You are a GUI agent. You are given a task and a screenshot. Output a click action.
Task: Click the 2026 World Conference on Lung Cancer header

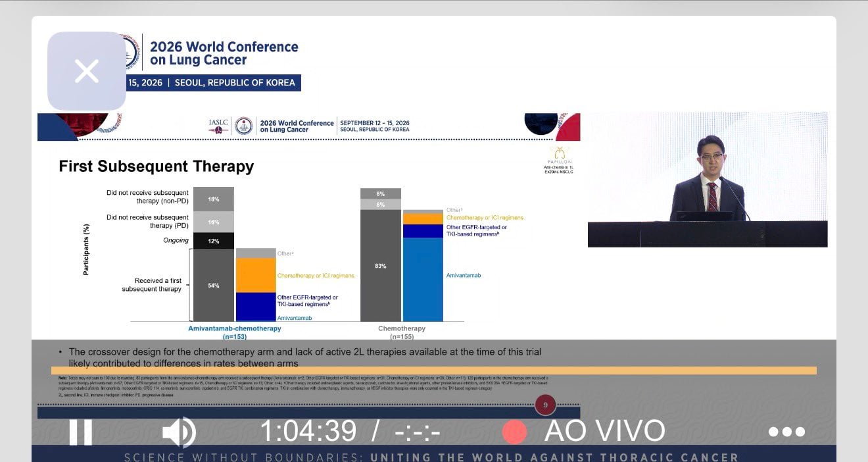coord(224,53)
